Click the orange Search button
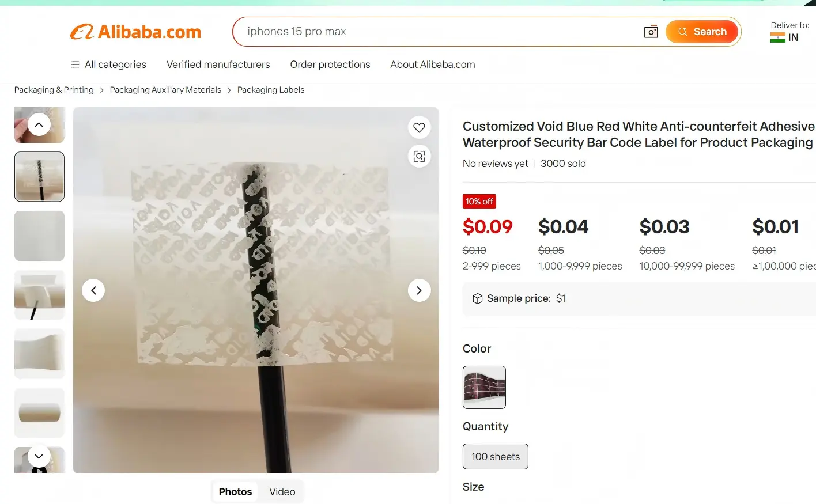Image resolution: width=816 pixels, height=504 pixels. click(701, 32)
